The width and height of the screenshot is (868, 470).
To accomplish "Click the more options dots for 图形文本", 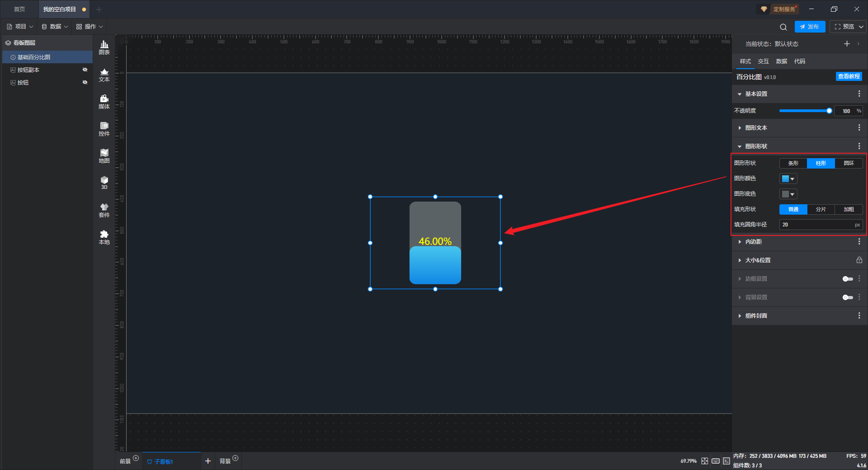I will point(859,128).
